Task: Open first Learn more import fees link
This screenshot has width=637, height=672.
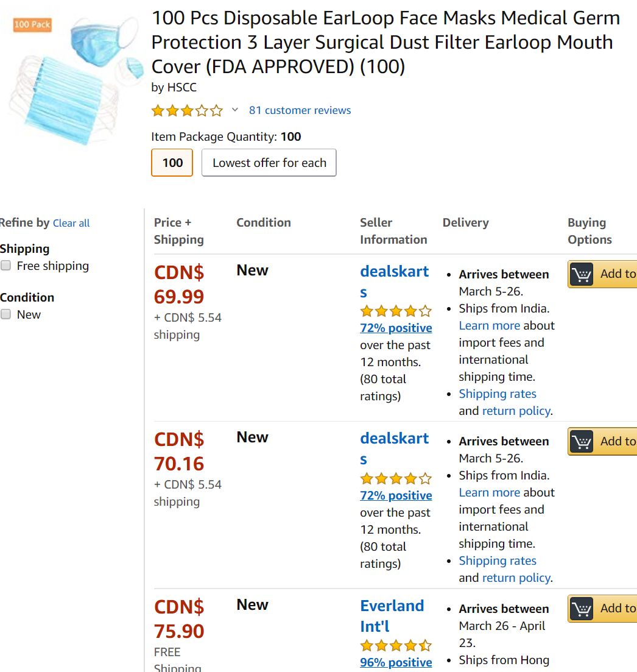Action: tap(489, 326)
